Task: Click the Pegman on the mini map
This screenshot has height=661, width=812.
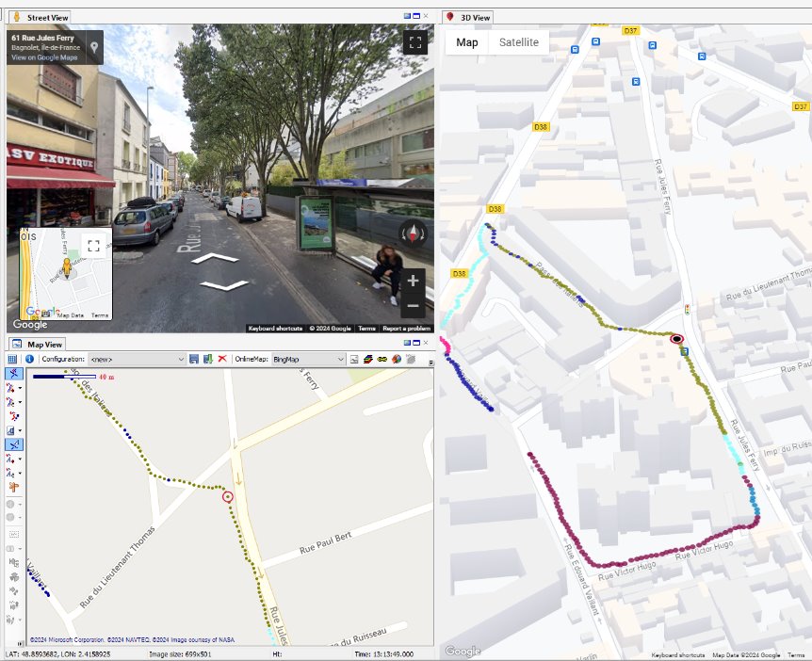Action: [66, 268]
